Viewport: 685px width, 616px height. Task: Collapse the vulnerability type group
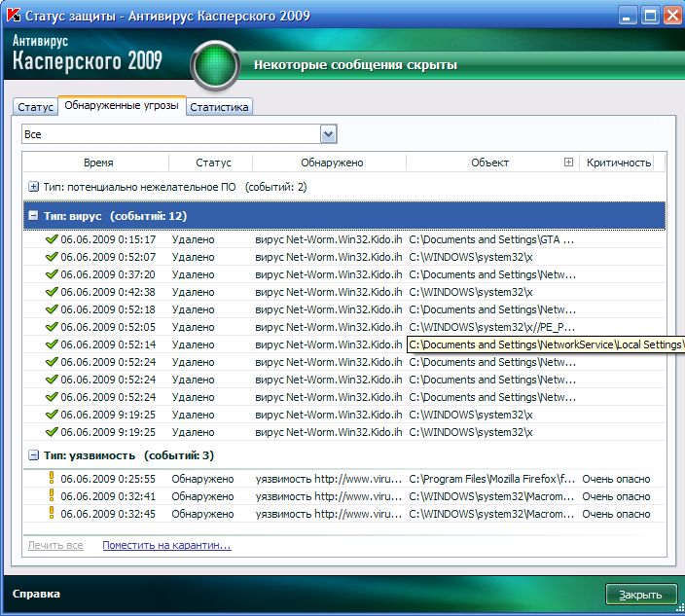(34, 455)
